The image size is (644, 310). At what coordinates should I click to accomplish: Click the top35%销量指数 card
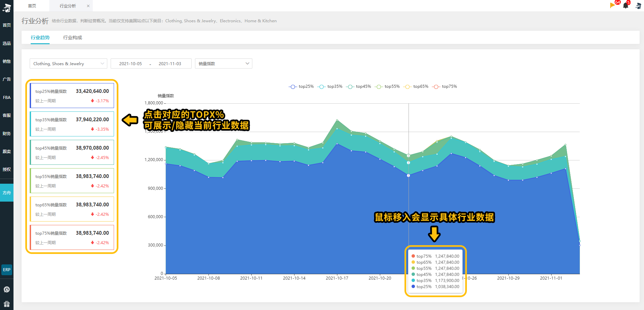tap(72, 124)
